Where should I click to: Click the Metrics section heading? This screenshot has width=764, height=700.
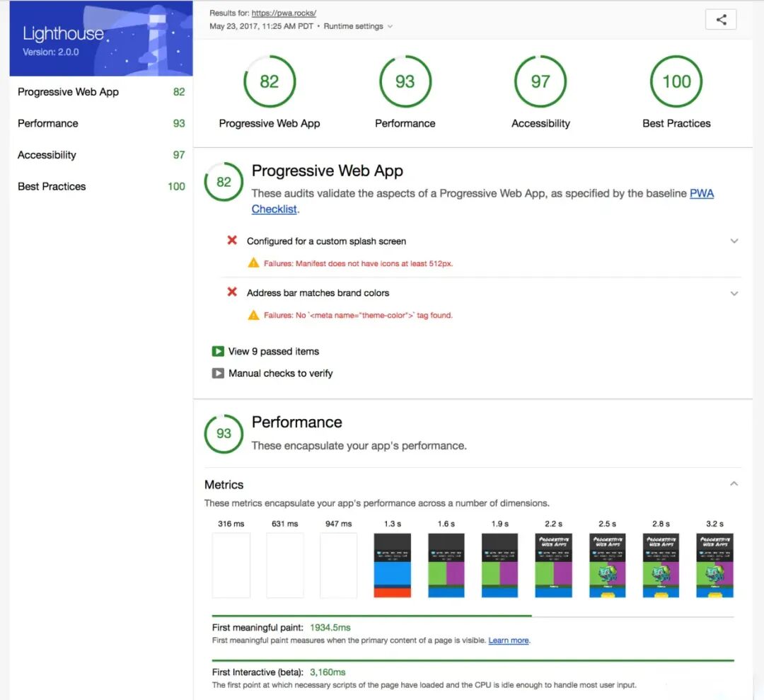(224, 485)
